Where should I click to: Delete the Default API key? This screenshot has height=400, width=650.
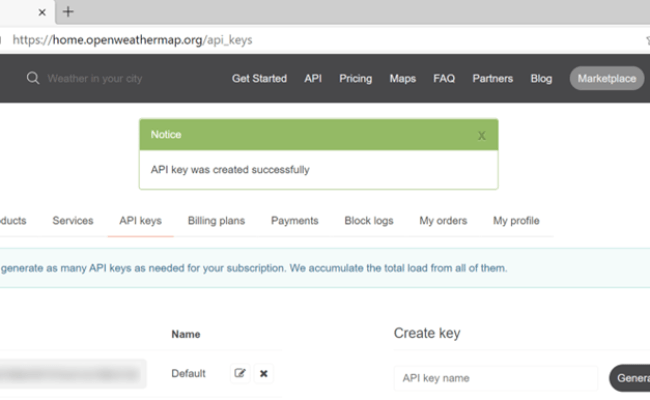[264, 373]
